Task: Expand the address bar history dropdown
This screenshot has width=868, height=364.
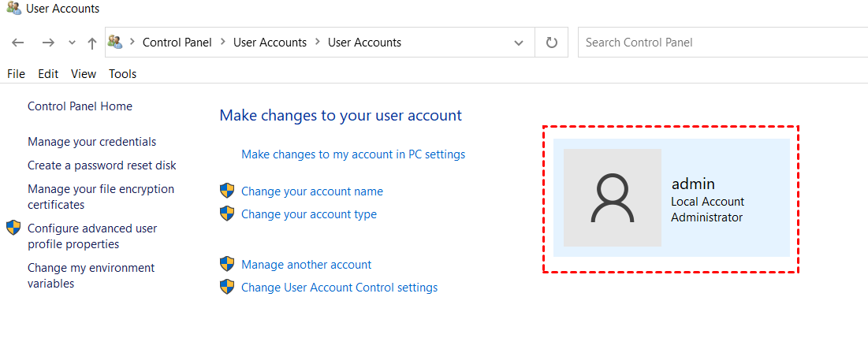Action: 518,43
